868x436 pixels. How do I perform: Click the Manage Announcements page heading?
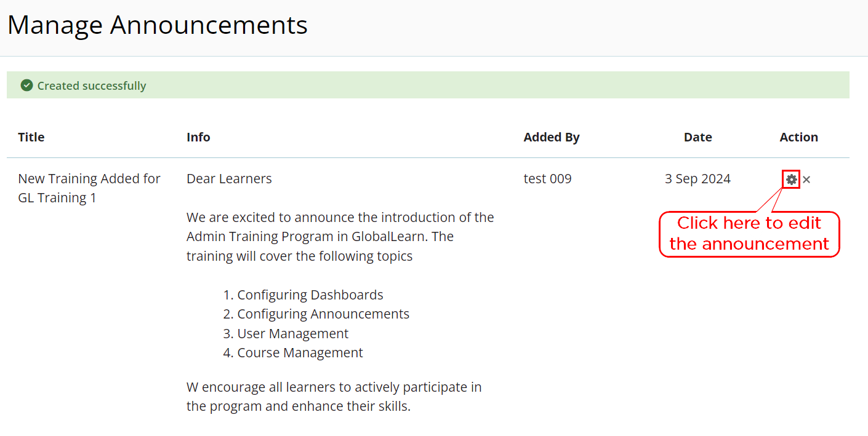158,25
